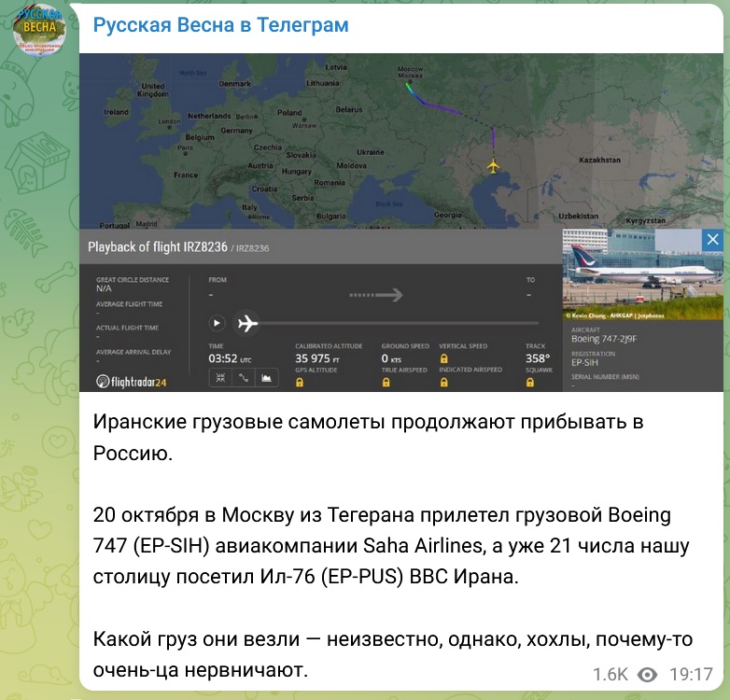Click the route path icon under the time

point(244,378)
